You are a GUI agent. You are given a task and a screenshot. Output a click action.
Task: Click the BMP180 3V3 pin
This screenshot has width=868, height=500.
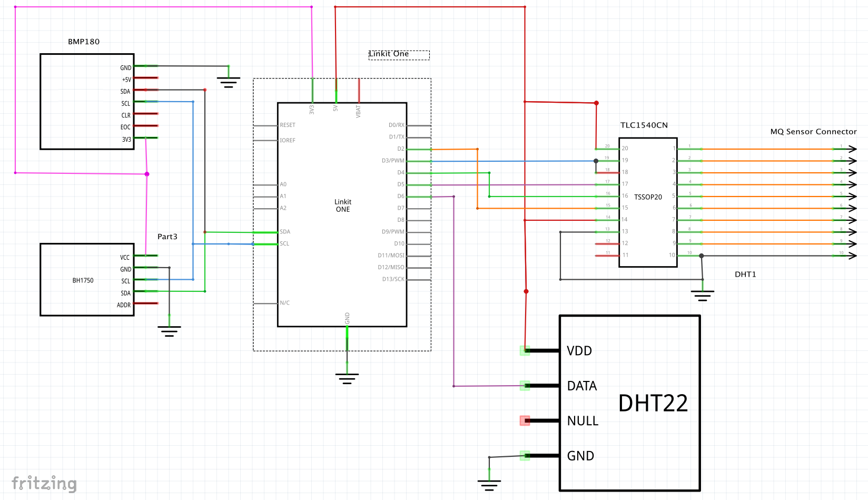click(x=146, y=138)
